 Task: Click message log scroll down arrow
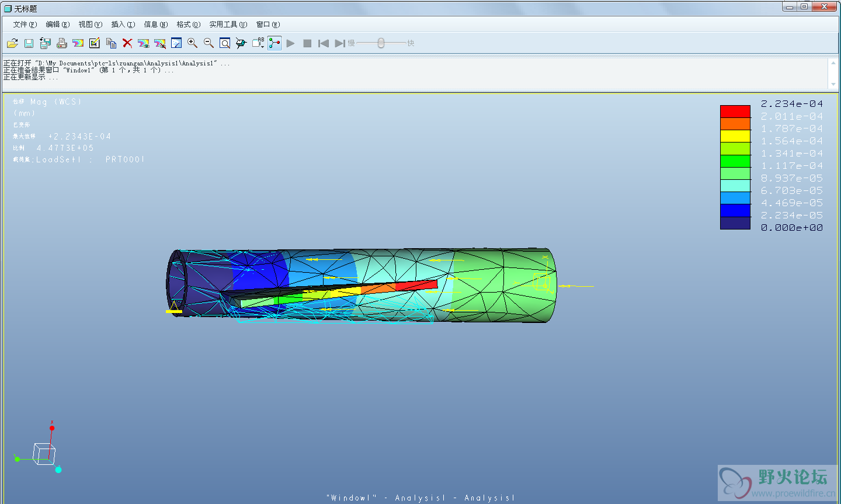[833, 85]
